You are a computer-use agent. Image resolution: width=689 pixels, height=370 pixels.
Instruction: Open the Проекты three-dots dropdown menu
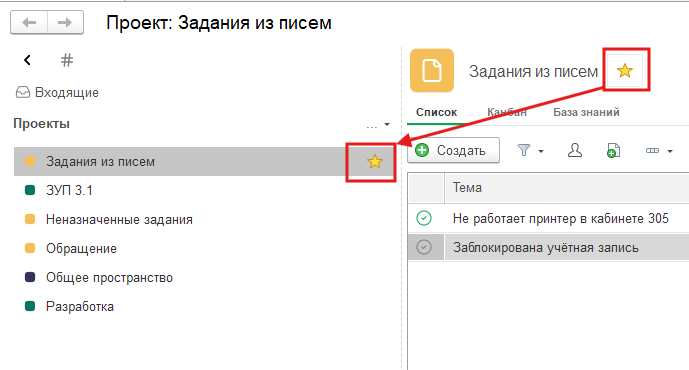[x=378, y=125]
